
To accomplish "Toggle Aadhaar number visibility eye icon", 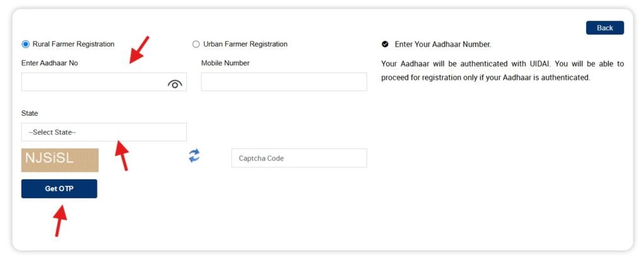I will (175, 84).
